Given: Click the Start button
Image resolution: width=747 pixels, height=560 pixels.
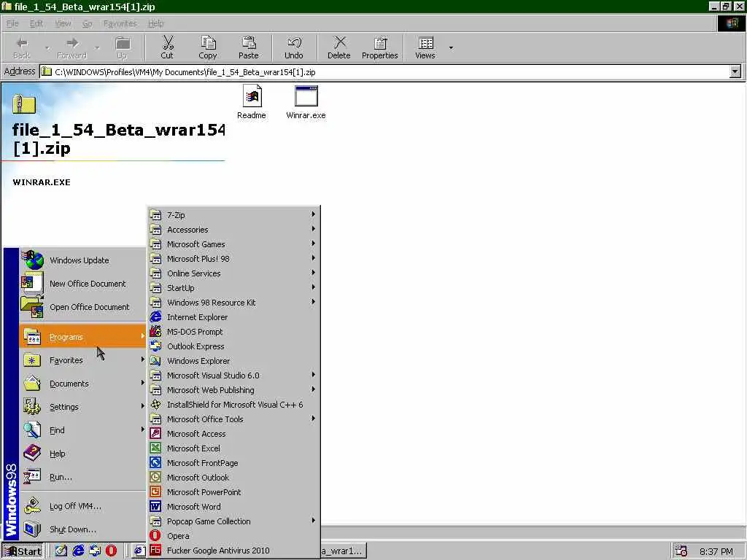Looking at the screenshot, I should [23, 551].
